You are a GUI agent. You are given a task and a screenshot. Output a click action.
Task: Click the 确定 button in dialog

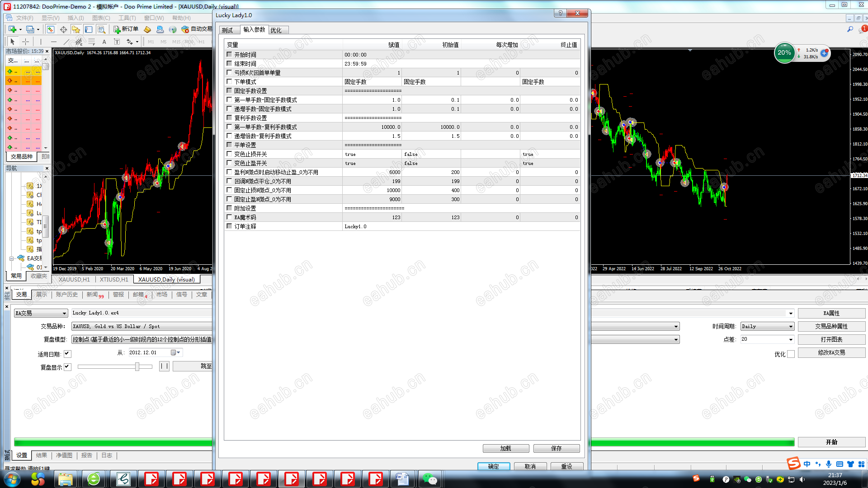(493, 466)
